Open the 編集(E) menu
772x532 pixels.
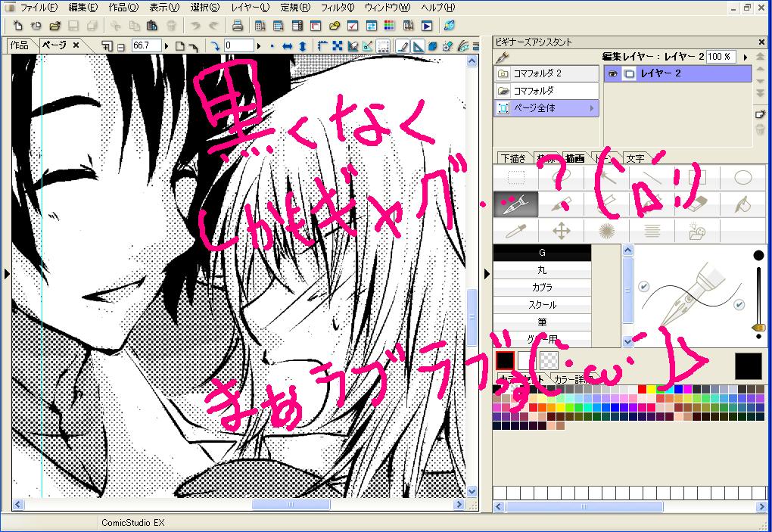coord(83,8)
